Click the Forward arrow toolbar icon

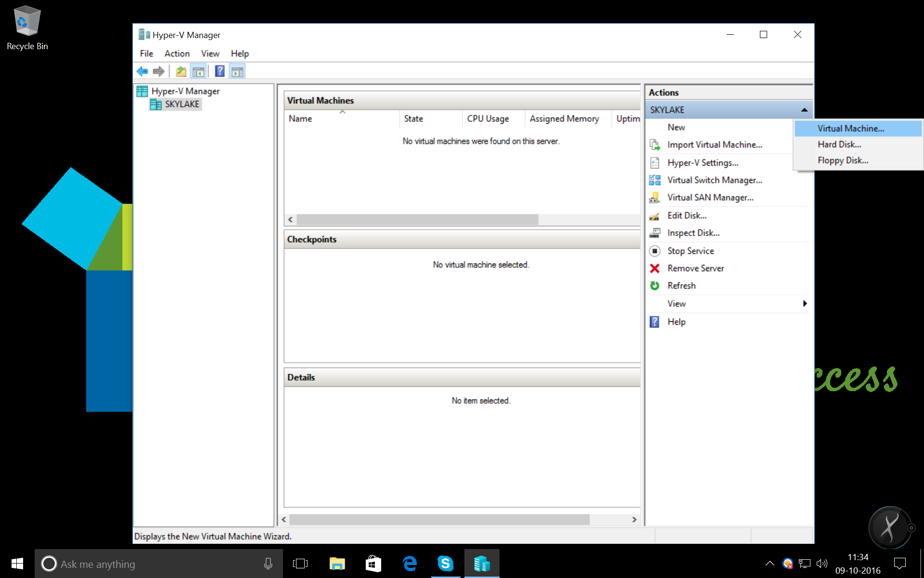pos(159,72)
